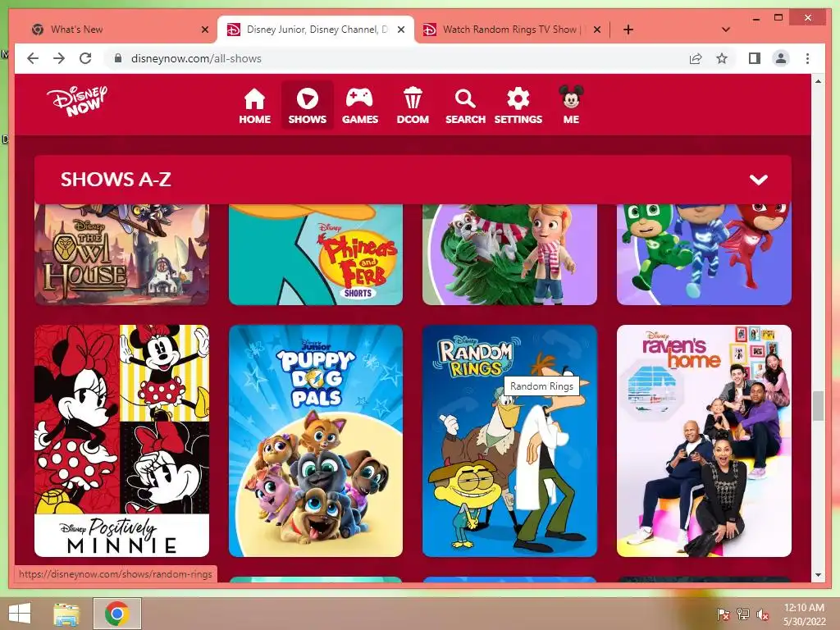The image size is (840, 630).
Task: Open the Me Mickey profile icon
Action: (571, 106)
